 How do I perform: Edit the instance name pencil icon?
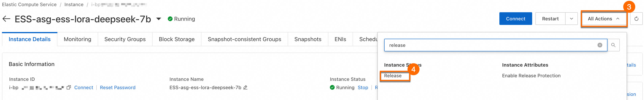pyautogui.click(x=245, y=87)
